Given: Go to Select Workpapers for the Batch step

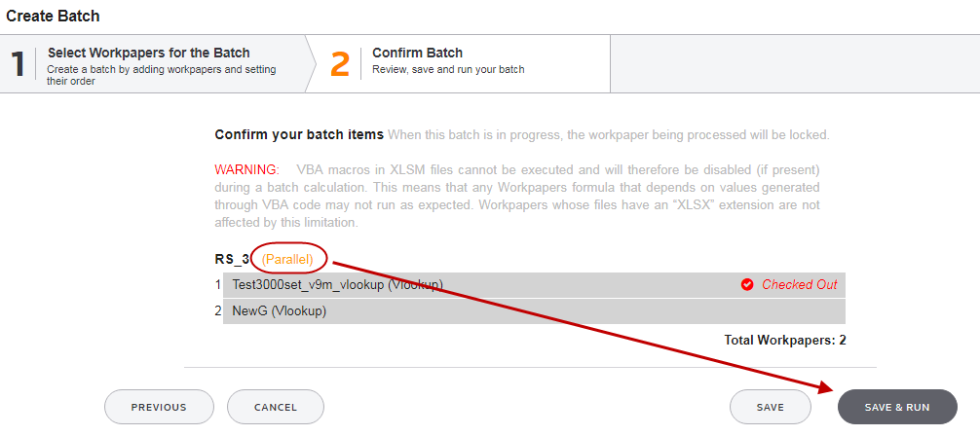Looking at the screenshot, I should [x=149, y=54].
